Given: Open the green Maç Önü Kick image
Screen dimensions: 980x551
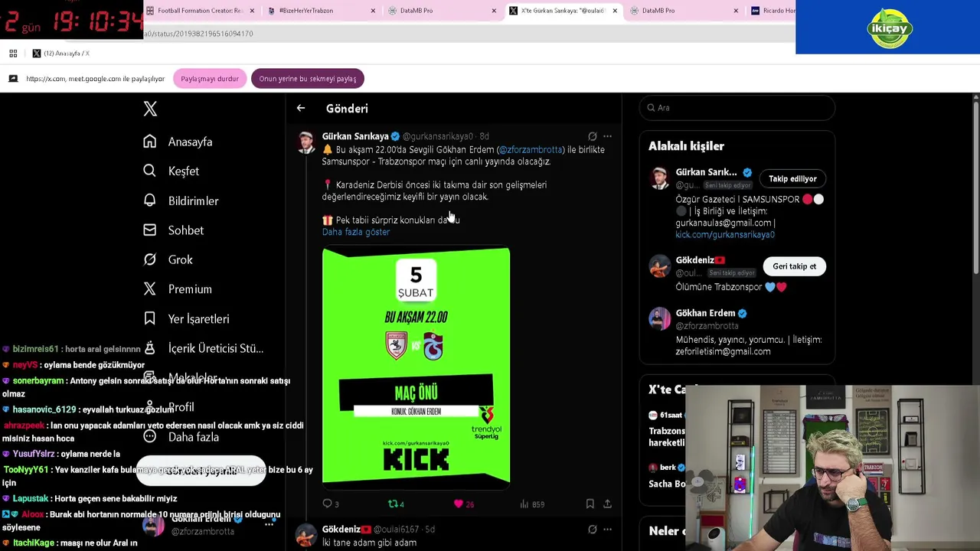Looking at the screenshot, I should coord(416,367).
